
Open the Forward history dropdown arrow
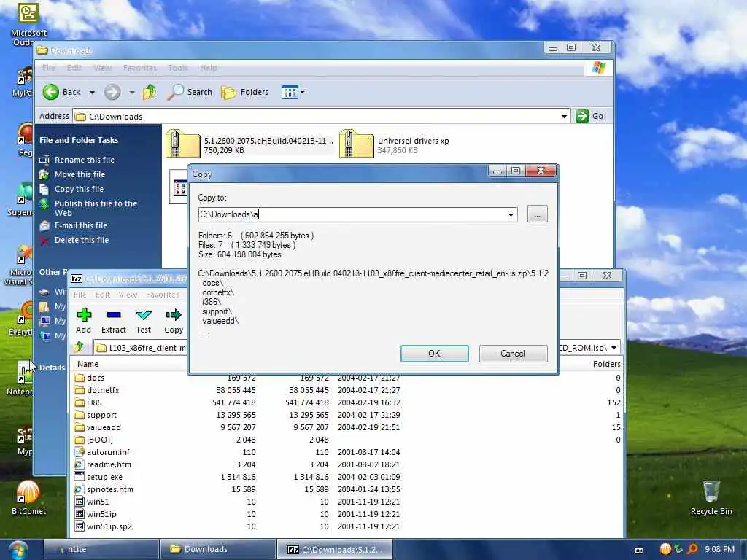pyautogui.click(x=132, y=93)
